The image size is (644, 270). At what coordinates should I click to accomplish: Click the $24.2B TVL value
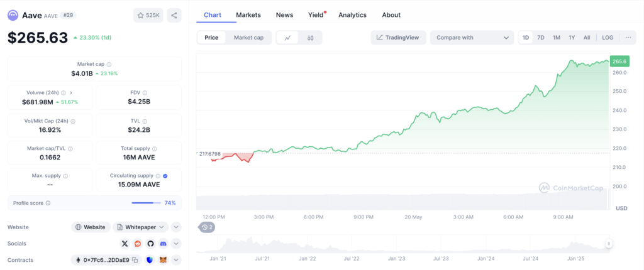(x=139, y=130)
